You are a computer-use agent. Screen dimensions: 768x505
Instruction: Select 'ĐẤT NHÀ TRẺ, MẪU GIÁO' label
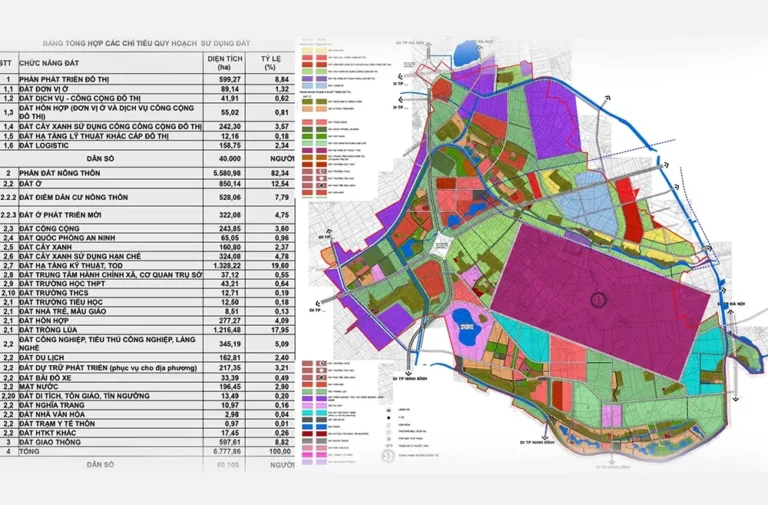tap(63, 311)
